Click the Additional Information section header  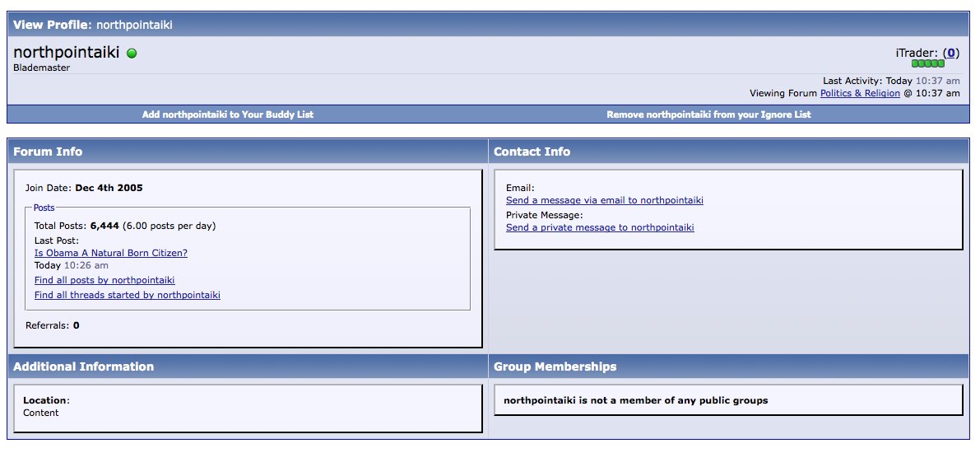(83, 367)
